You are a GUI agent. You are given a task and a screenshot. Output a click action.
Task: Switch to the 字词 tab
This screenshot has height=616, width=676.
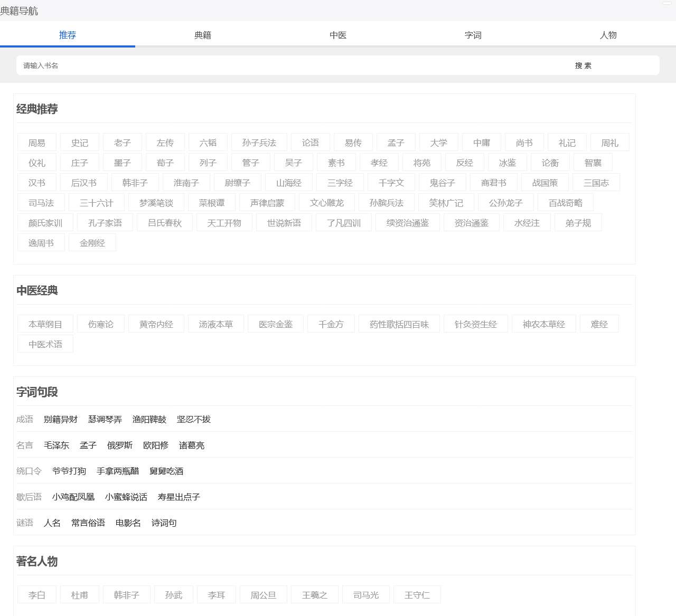(x=473, y=35)
